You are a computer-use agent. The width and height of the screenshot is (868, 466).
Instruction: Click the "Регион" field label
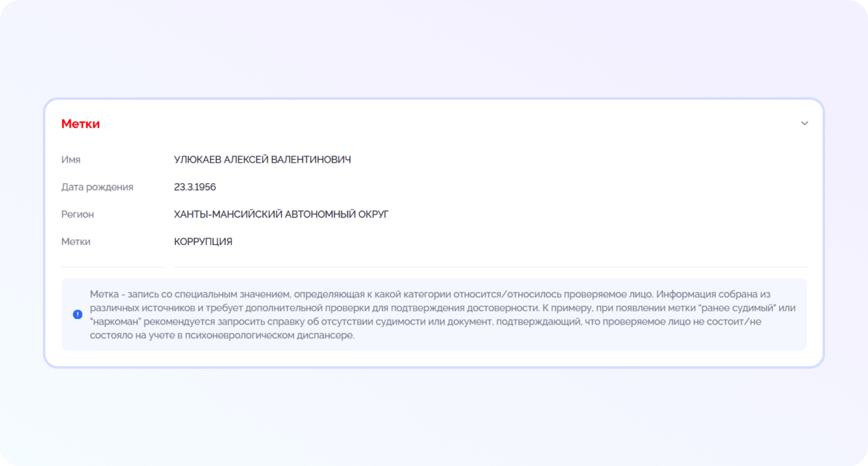78,214
